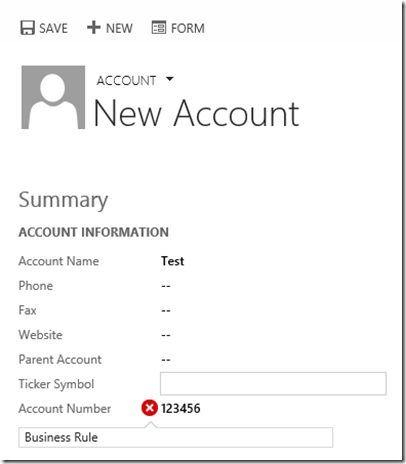Click the Fax field label
The width and height of the screenshot is (406, 464).
[x=27, y=310]
